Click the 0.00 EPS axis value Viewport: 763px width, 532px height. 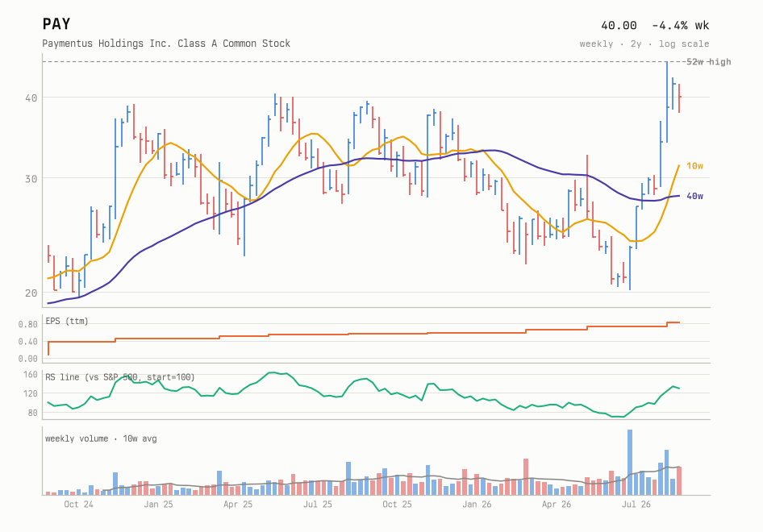[x=27, y=359]
